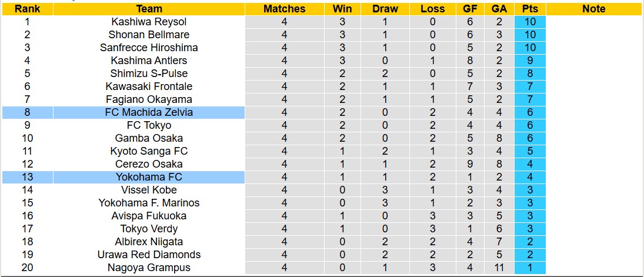Click Kashiwa Reysol's points cell
The image size is (644, 277).
point(530,22)
